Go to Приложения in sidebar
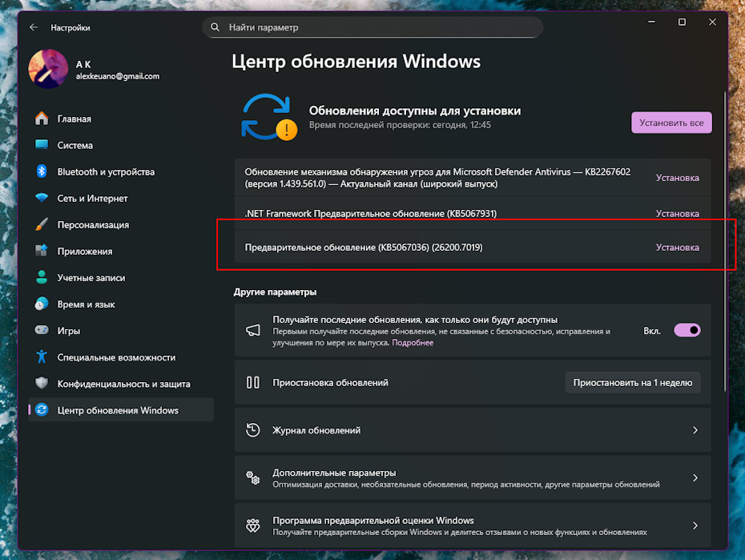745x560 pixels. [x=84, y=252]
